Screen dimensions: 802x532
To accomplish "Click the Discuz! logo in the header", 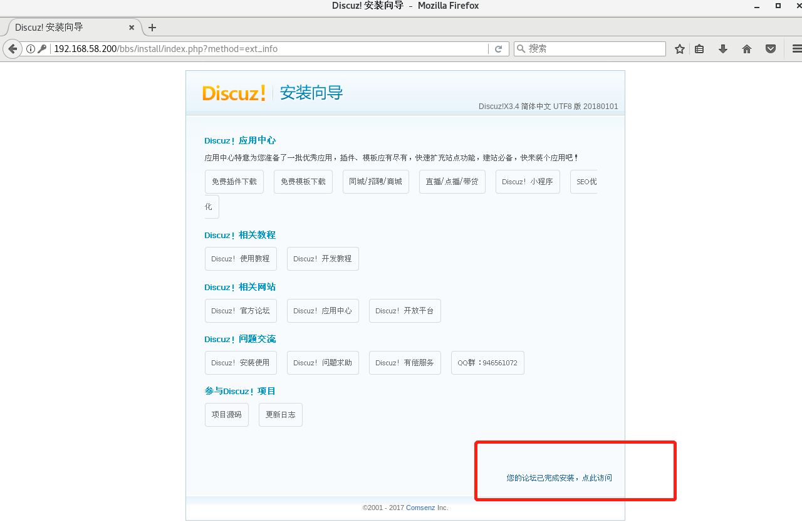I will pyautogui.click(x=234, y=93).
